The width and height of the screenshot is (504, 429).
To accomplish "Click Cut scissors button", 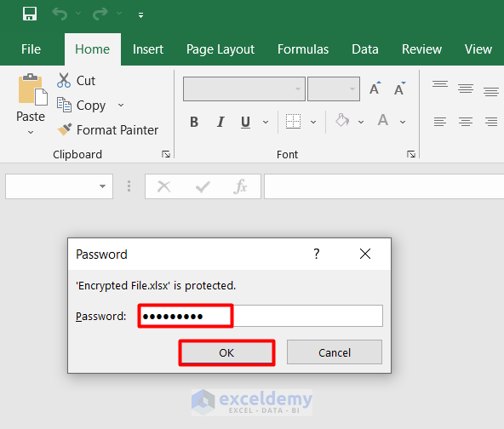I will click(76, 80).
